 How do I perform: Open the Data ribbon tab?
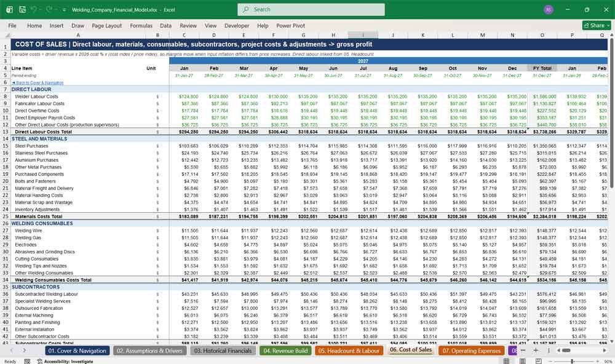point(165,25)
